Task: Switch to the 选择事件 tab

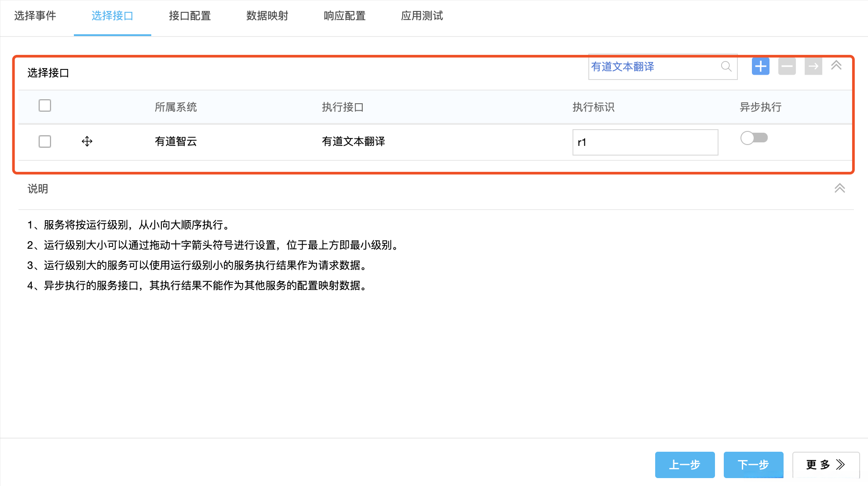Action: pyautogui.click(x=35, y=16)
